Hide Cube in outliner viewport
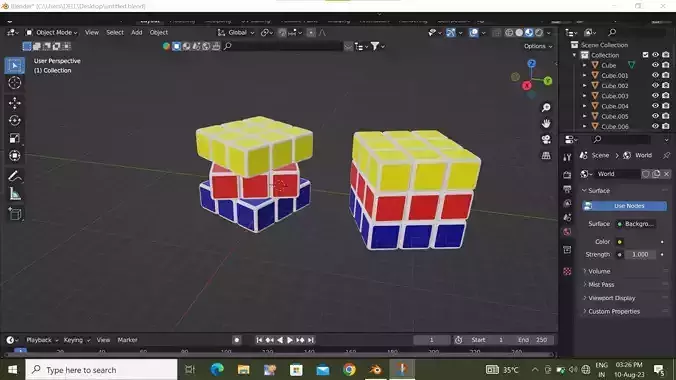Viewport: 676px width, 380px height. click(x=655, y=65)
